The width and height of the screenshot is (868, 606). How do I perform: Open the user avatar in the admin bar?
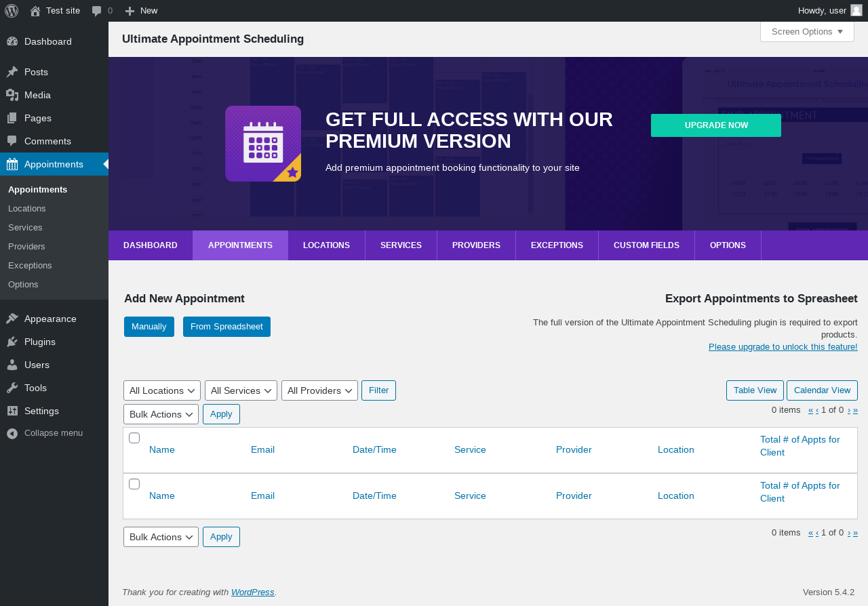(856, 10)
